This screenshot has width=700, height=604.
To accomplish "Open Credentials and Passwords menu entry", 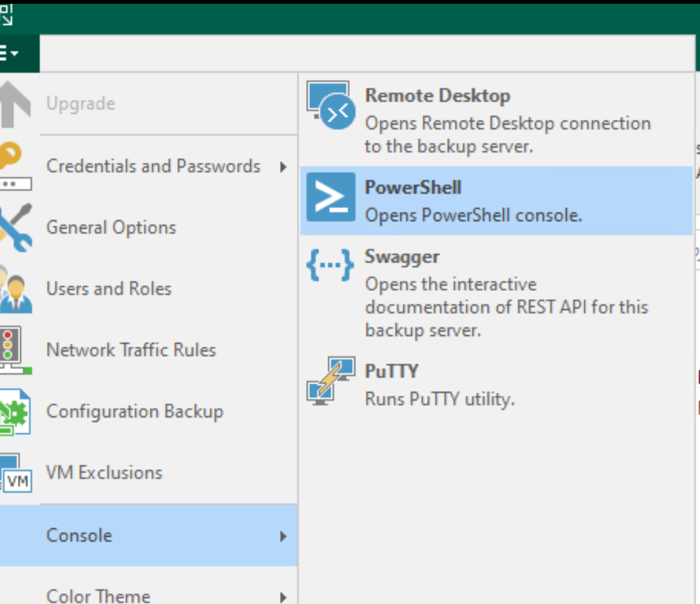I will click(149, 166).
